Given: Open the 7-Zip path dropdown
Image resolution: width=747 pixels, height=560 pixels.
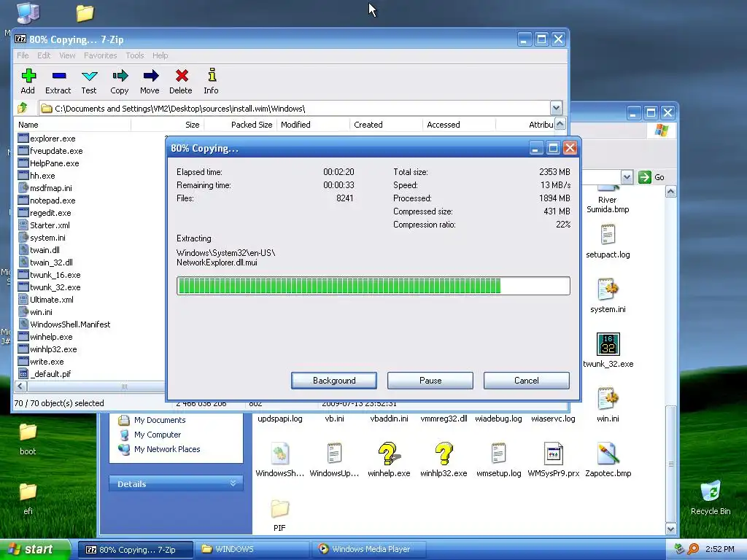Looking at the screenshot, I should [x=556, y=108].
